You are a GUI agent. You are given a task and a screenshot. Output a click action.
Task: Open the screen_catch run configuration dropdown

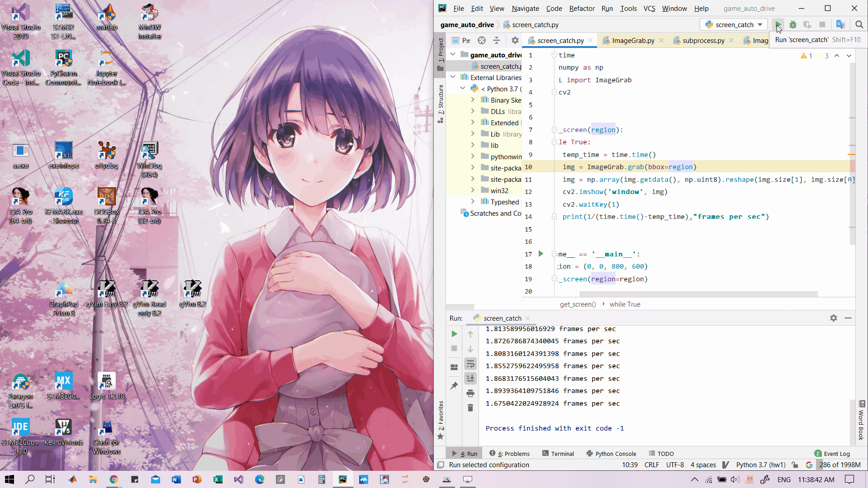click(734, 25)
